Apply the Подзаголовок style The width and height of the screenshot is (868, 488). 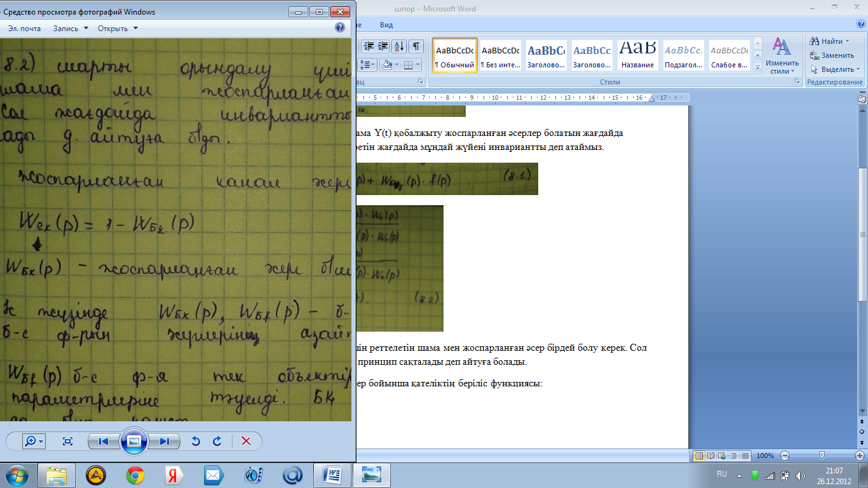click(683, 55)
